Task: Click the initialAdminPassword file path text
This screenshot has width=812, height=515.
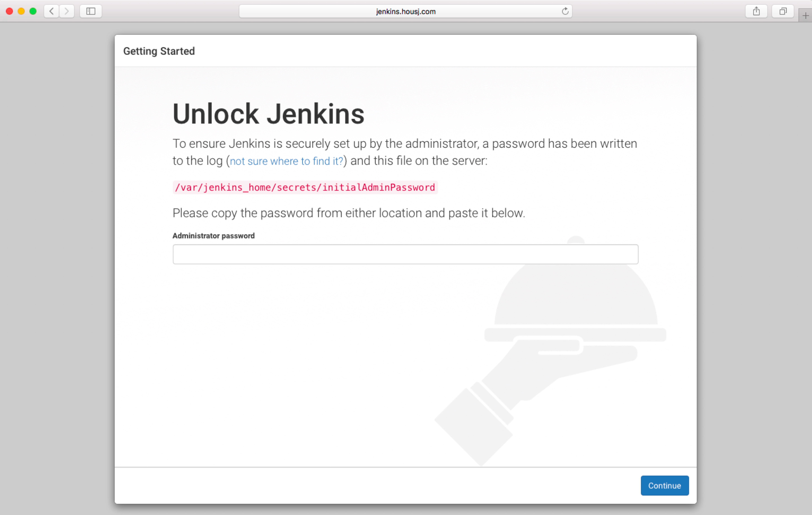Action: [305, 187]
